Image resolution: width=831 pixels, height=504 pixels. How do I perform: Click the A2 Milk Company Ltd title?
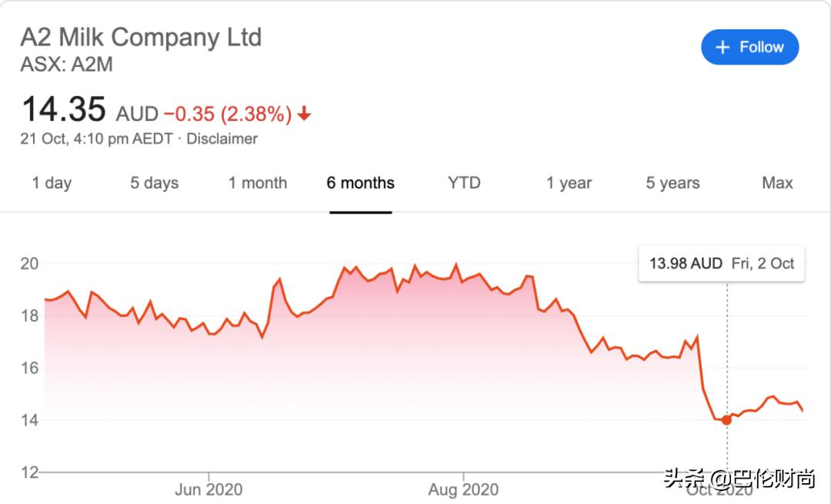[x=141, y=37]
